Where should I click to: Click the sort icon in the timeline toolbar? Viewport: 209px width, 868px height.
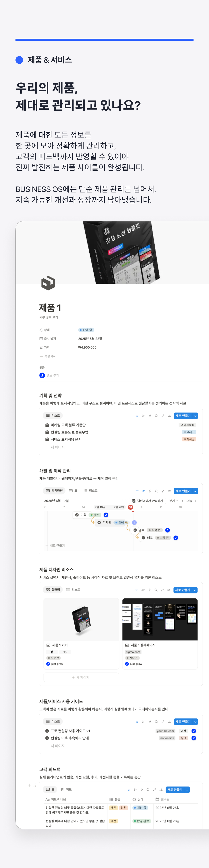click(143, 491)
